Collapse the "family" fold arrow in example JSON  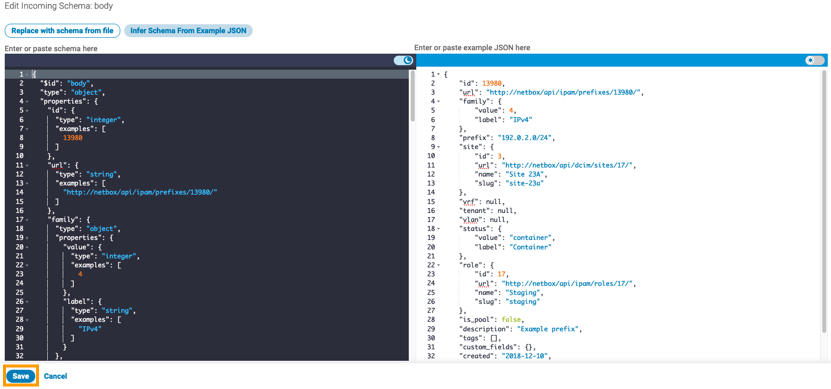coord(439,101)
